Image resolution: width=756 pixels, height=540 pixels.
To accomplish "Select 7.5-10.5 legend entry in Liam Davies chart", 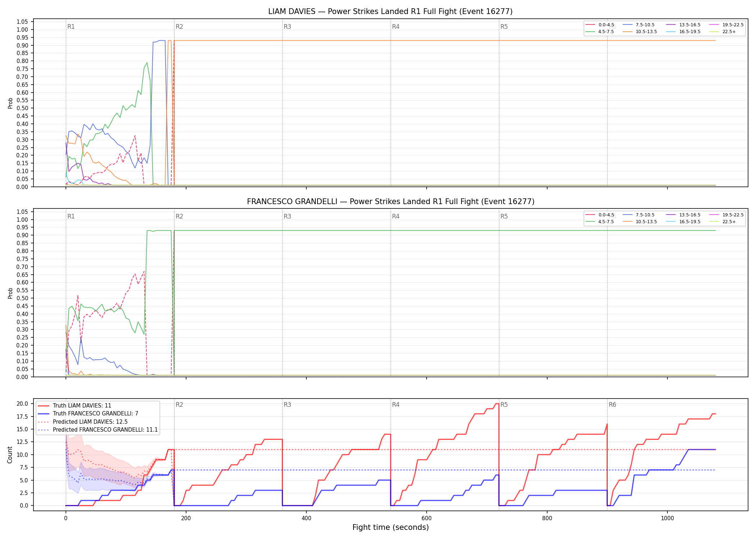I will tap(639, 25).
